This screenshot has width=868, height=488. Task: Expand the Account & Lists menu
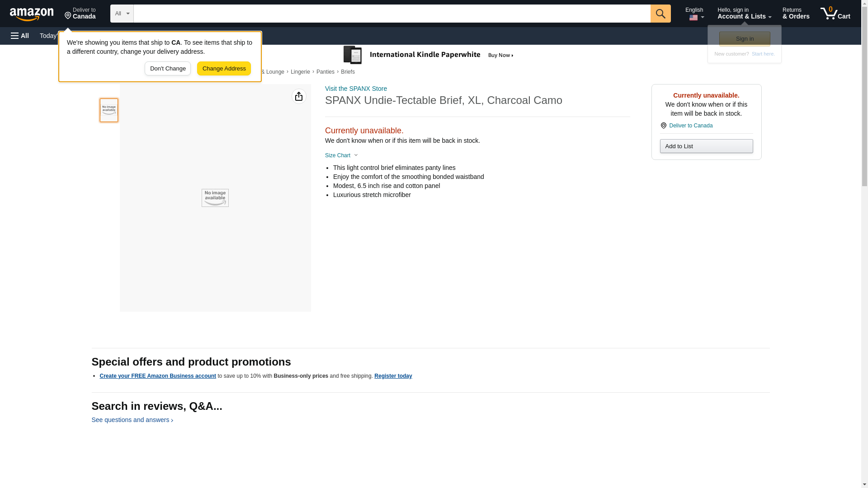[x=744, y=14]
